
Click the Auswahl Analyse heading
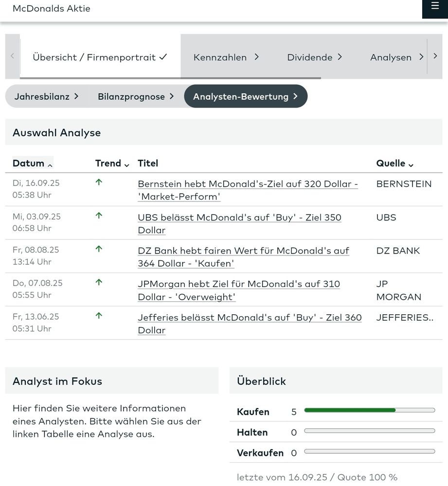[57, 133]
